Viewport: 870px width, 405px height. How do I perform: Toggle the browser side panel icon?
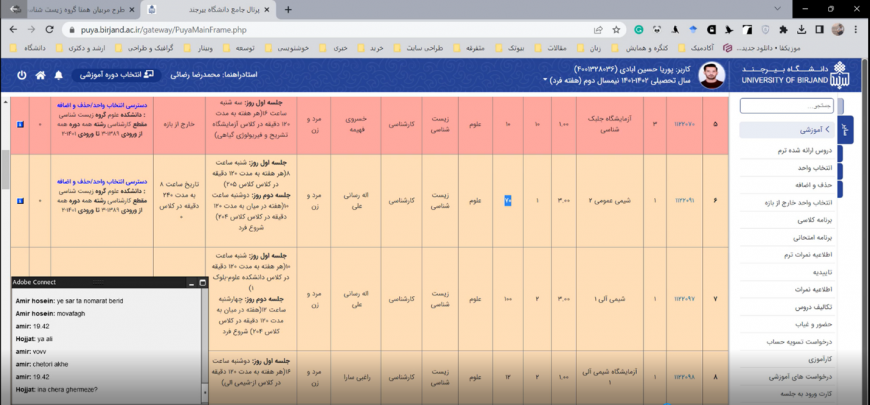pyautogui.click(x=819, y=30)
